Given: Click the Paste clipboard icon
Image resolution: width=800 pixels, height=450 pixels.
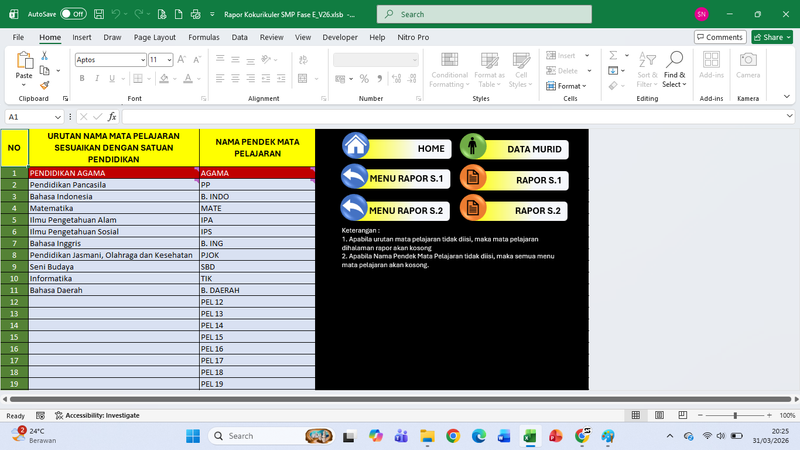Looking at the screenshot, I should [x=24, y=63].
